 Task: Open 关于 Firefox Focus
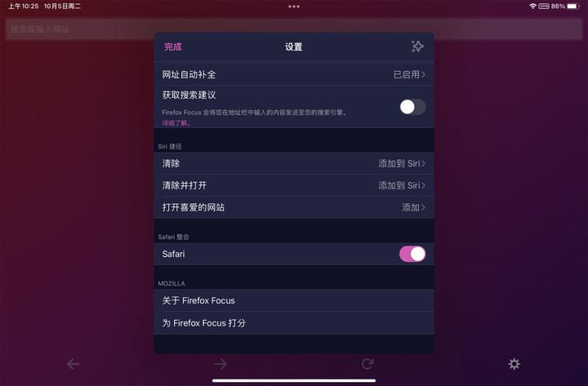(294, 300)
